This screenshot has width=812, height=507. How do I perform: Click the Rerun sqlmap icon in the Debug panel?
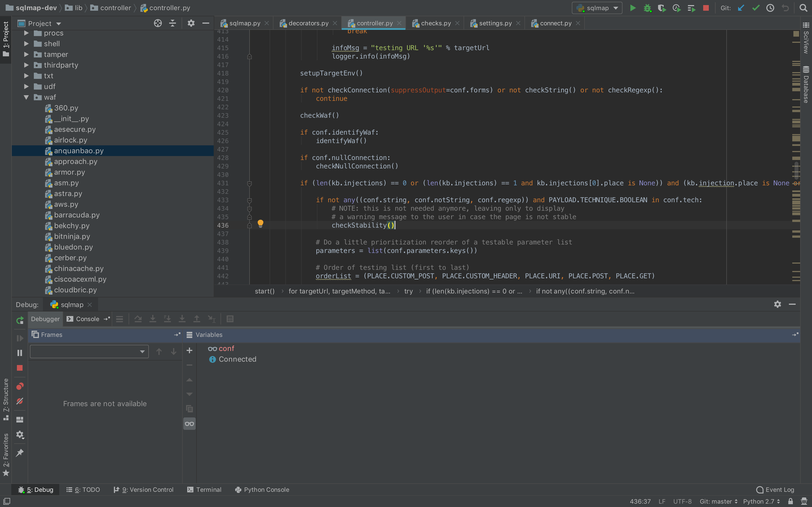(20, 320)
